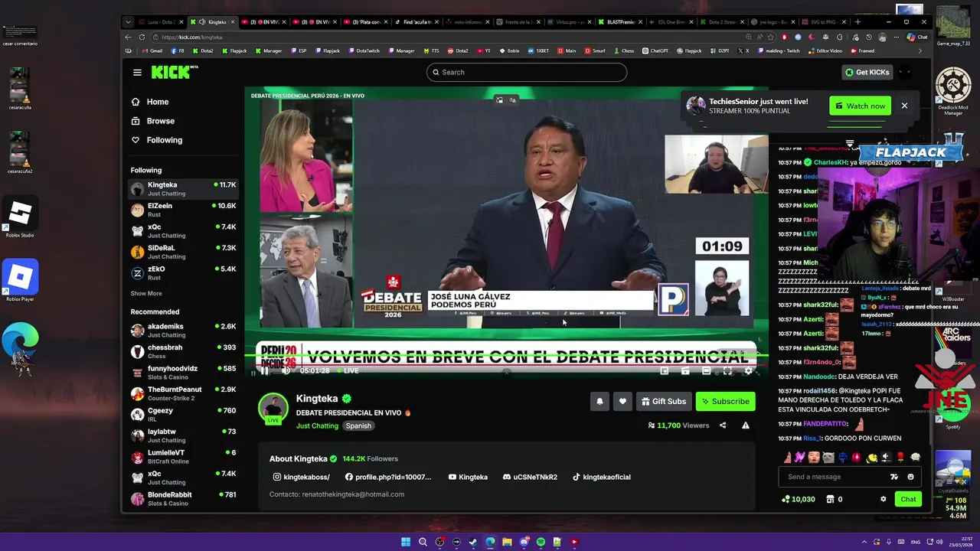Viewport: 980px width, 551px height.
Task: Go to Home in sidebar
Action: (150, 102)
